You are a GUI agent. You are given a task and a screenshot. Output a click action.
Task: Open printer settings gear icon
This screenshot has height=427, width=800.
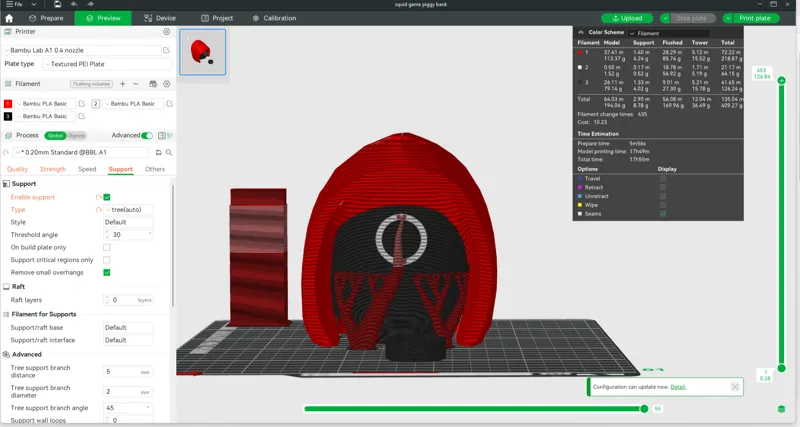(166, 32)
